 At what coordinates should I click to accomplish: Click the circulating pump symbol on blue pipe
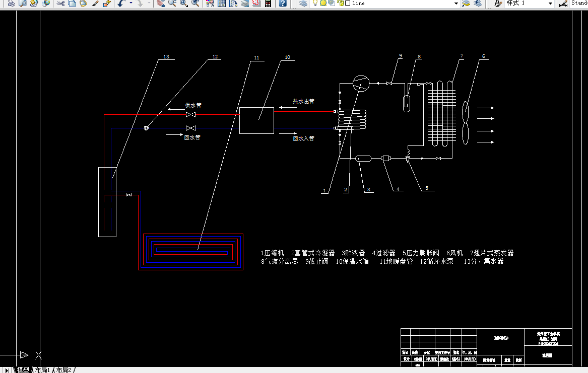click(x=146, y=128)
